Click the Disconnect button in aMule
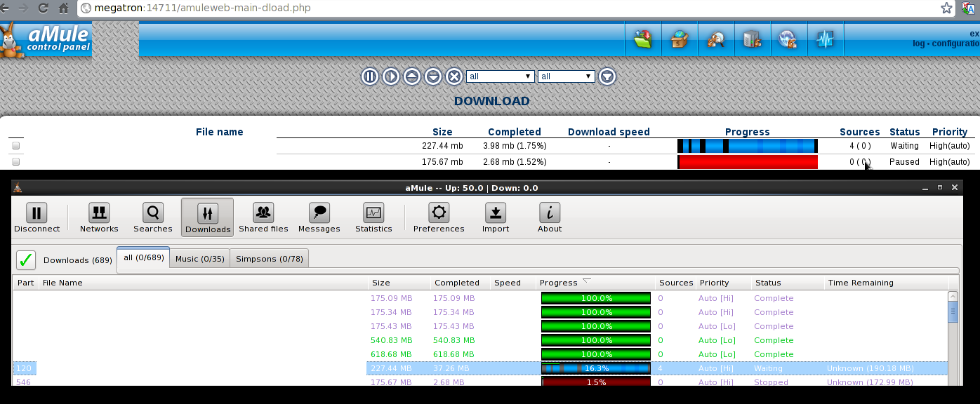 click(37, 218)
